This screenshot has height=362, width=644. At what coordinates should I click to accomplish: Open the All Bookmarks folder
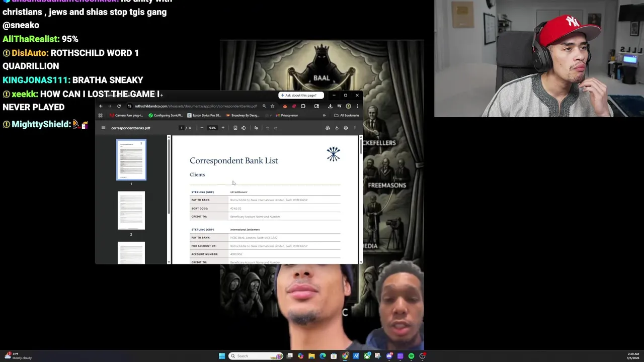347,115
